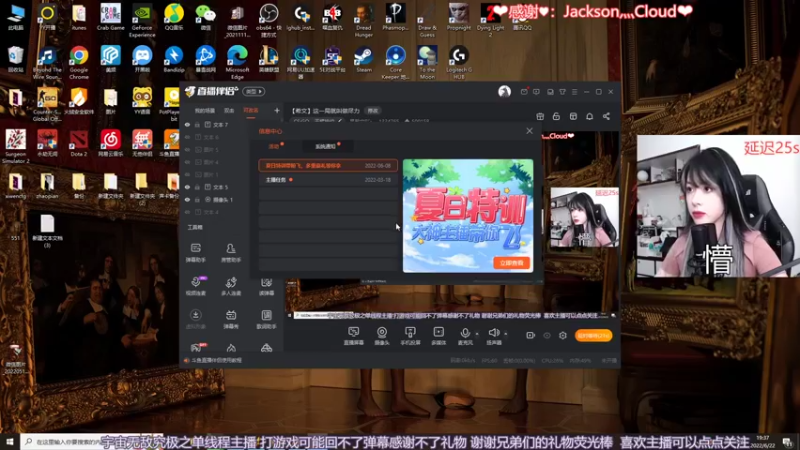Image resolution: width=800 pixels, height=450 pixels.
Task: Switch to the 我的场景 scene tab
Action: (x=205, y=111)
